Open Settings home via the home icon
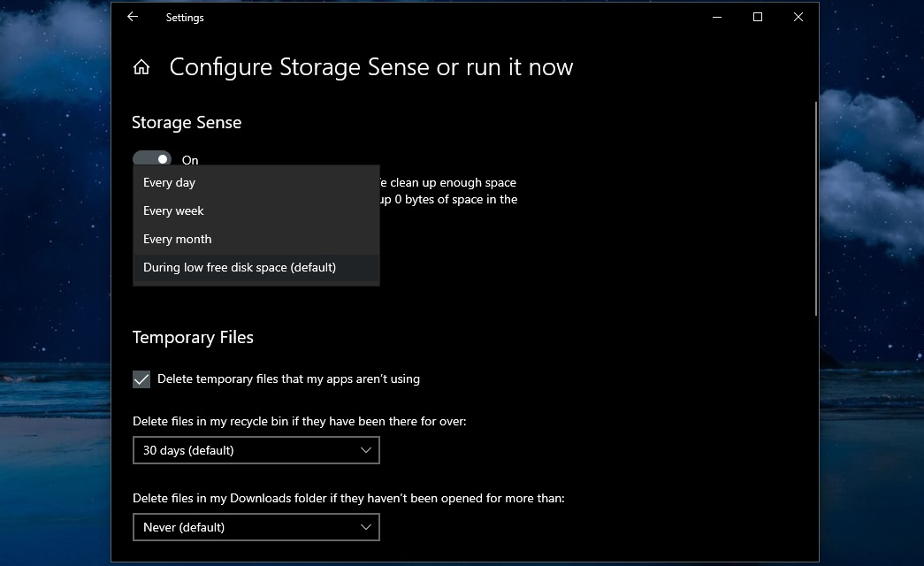 pyautogui.click(x=141, y=66)
